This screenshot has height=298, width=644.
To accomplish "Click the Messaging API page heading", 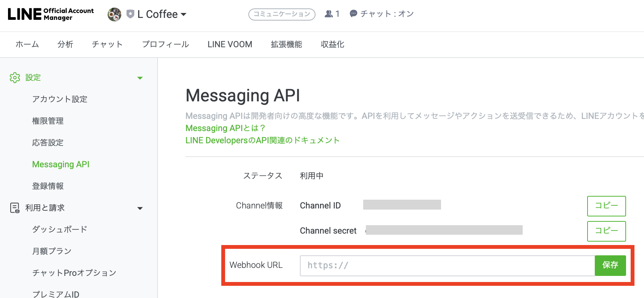I will point(243,95).
